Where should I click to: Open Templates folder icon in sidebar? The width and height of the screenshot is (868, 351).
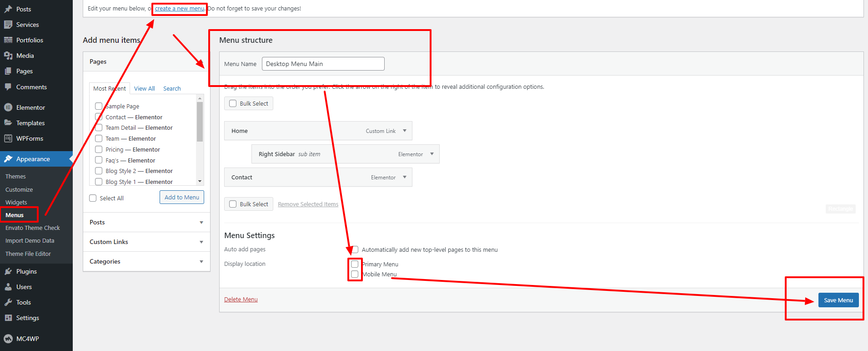point(8,123)
